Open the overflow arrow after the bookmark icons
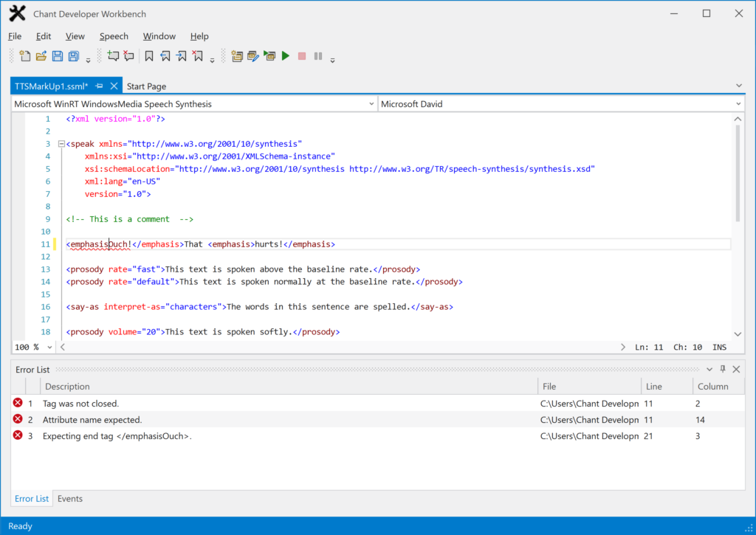The height and width of the screenshot is (535, 756). 212,61
